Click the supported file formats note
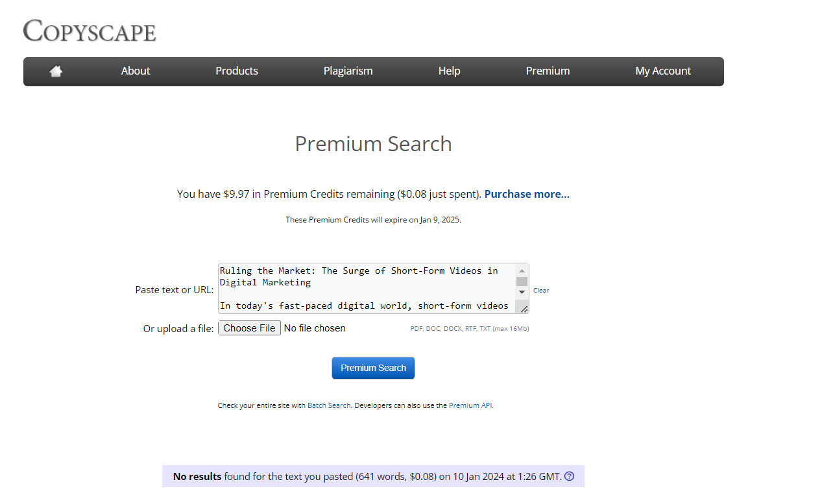This screenshot has width=822, height=504. pos(470,329)
